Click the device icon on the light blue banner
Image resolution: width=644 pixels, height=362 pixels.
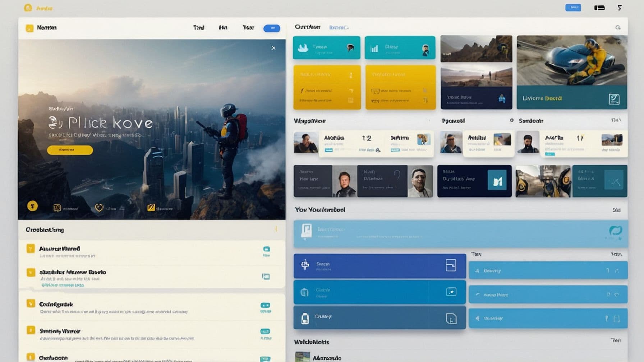(x=307, y=232)
